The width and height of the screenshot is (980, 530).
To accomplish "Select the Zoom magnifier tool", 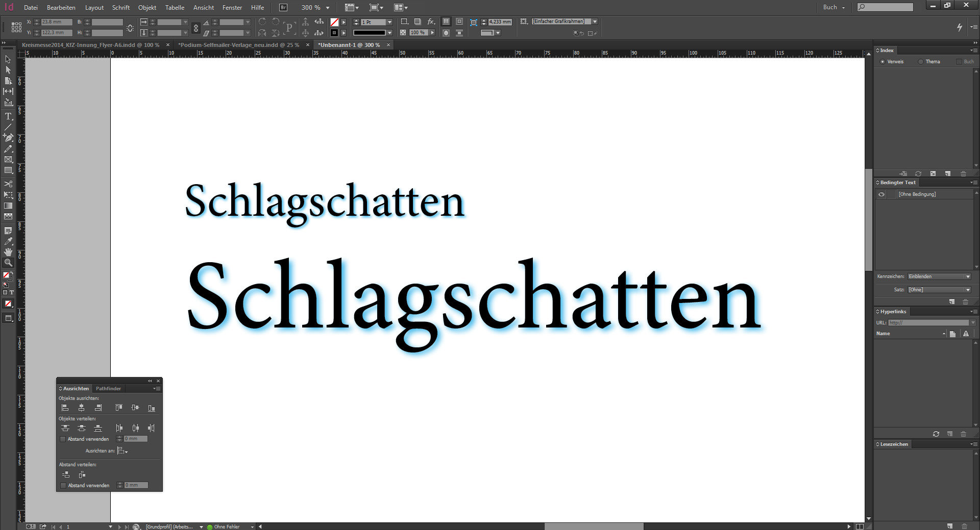I will 8,263.
